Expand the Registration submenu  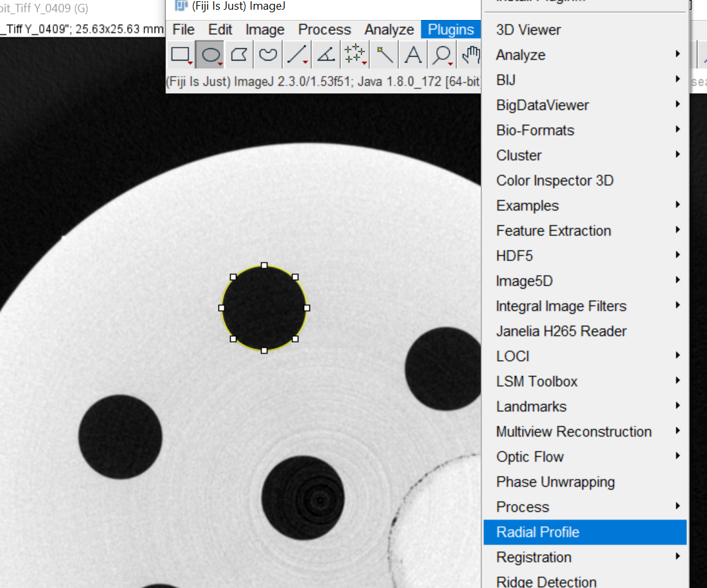(585, 557)
